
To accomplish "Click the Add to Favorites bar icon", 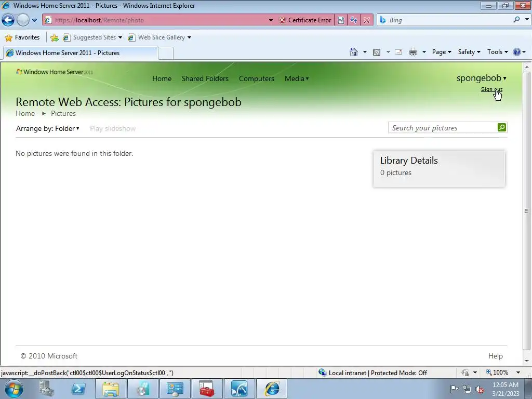I will click(x=54, y=37).
